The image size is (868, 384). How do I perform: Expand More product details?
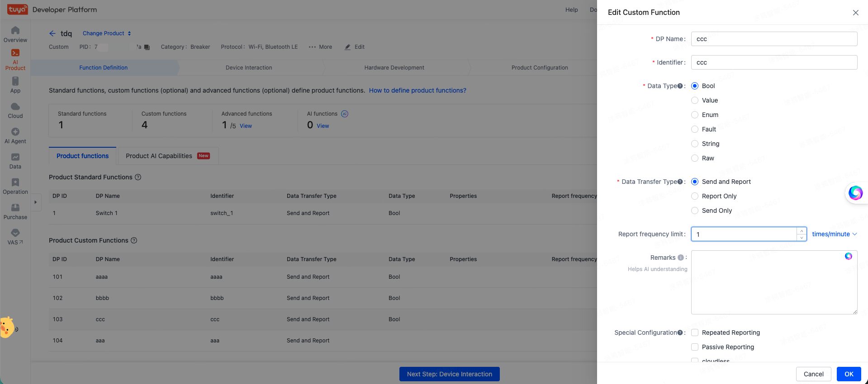click(x=321, y=47)
